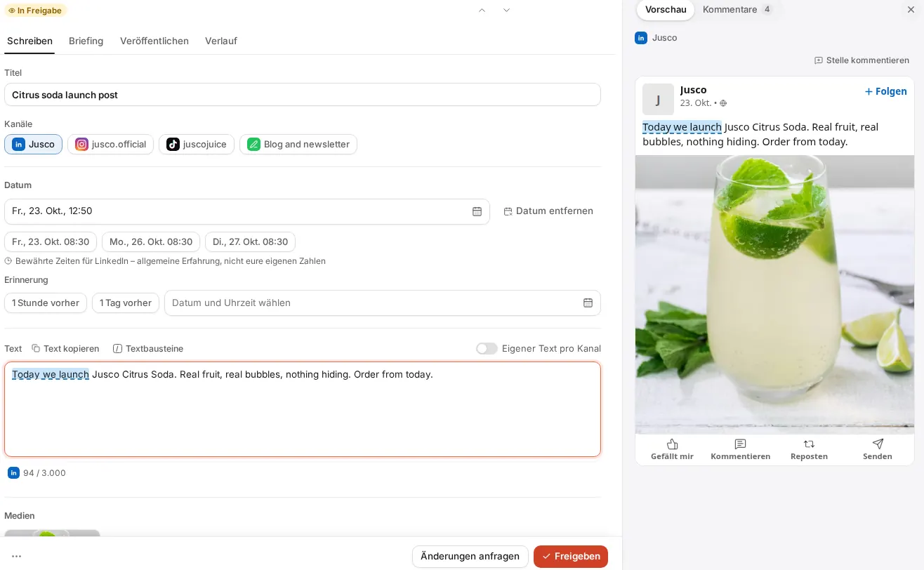Select the Jusco LinkedIn channel chip
924x570 pixels.
click(x=34, y=145)
